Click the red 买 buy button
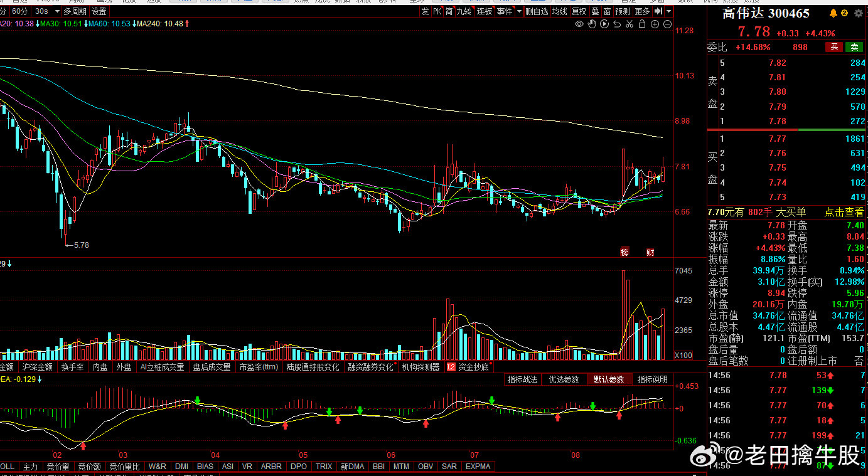The image size is (868, 476). coord(834,47)
